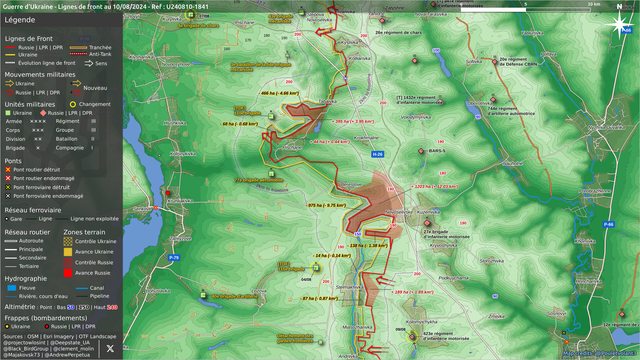Click the X social logo in legend
This screenshot has width=640, height=360.
(110, 348)
